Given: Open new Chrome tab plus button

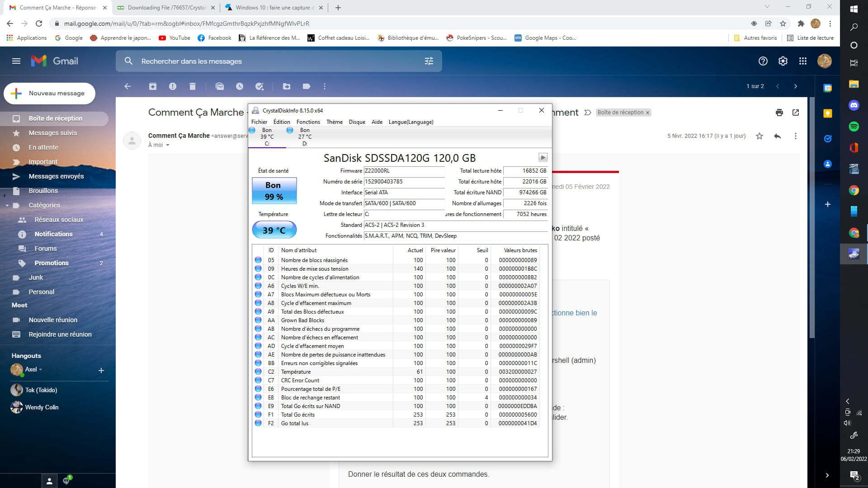Looking at the screenshot, I should (338, 8).
